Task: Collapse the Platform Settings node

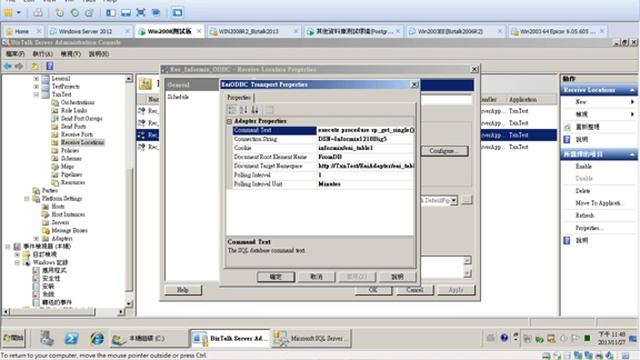Action: coord(27,199)
